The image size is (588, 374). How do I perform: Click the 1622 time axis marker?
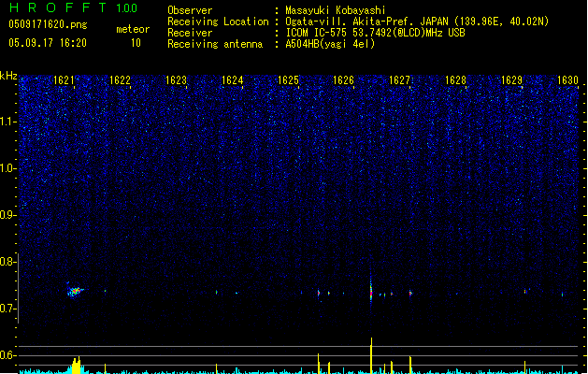click(120, 80)
